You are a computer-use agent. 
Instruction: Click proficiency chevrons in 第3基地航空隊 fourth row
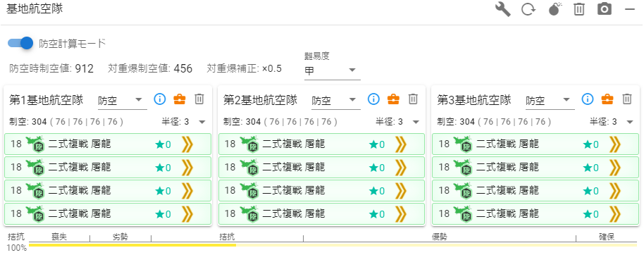coord(615,214)
